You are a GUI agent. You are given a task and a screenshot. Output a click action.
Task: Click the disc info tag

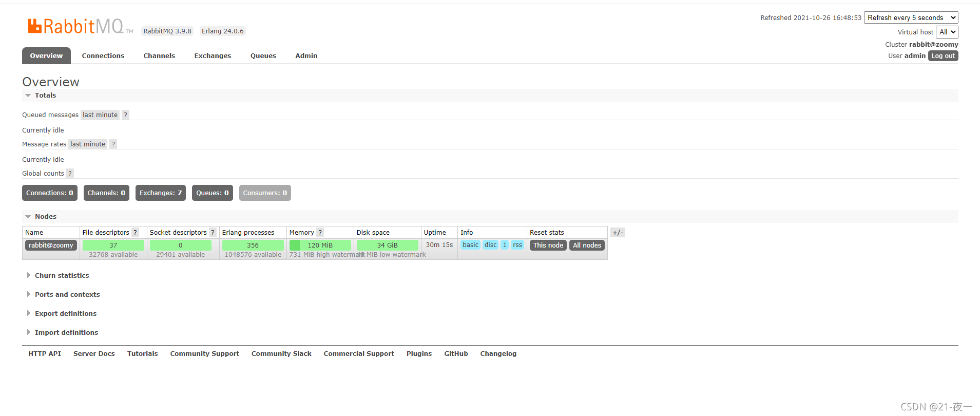pyautogui.click(x=491, y=245)
